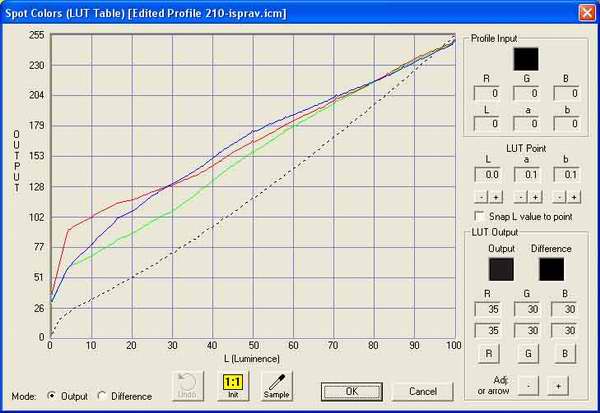
Task: Click the Profile Input G value field
Action: [526, 93]
